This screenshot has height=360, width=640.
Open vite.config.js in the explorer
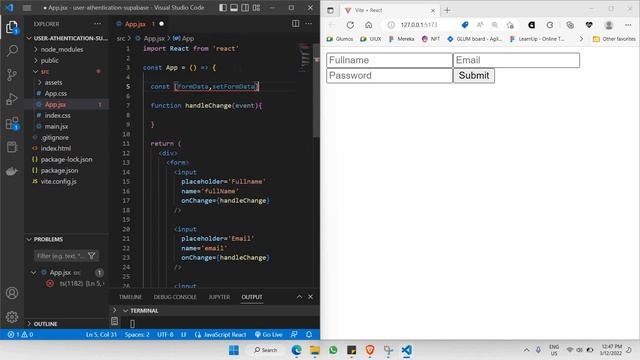tap(58, 182)
